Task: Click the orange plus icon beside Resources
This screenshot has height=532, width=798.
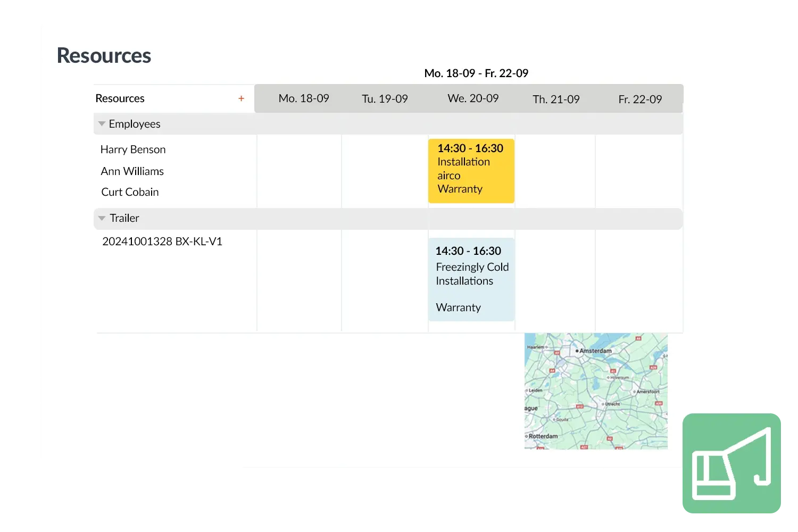Action: (241, 98)
